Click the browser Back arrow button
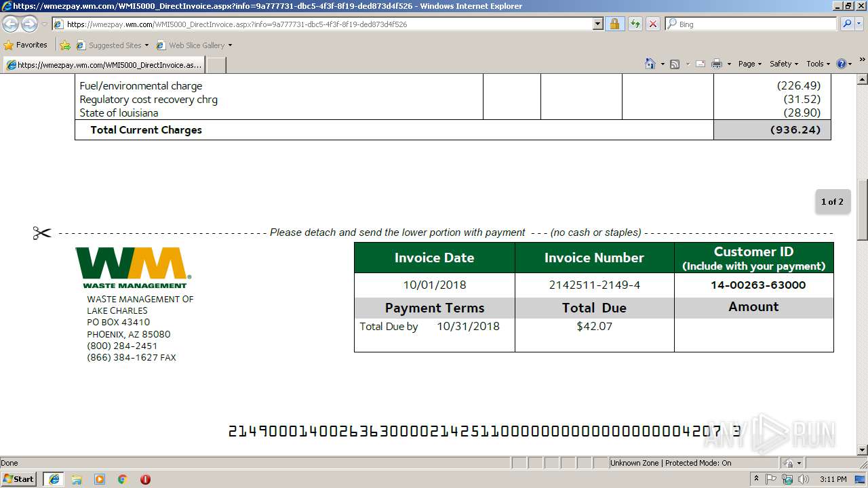Screen dimensions: 868x488 10,24
